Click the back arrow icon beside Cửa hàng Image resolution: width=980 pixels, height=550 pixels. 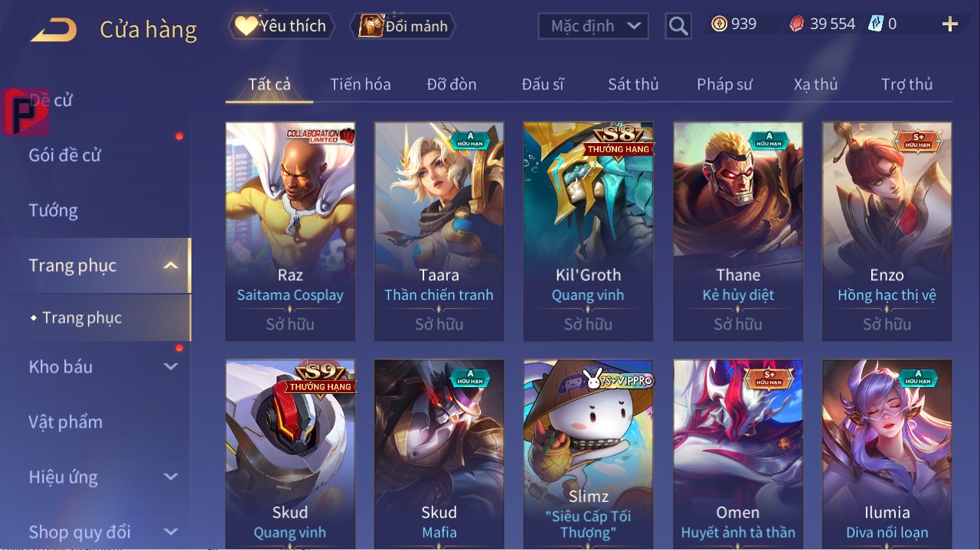pyautogui.click(x=54, y=30)
